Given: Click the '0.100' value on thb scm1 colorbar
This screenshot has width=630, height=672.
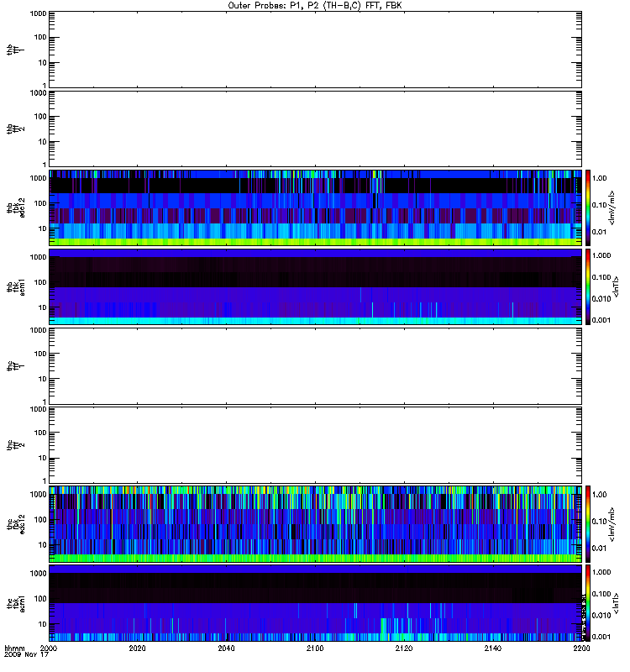Looking at the screenshot, I should click(601, 277).
